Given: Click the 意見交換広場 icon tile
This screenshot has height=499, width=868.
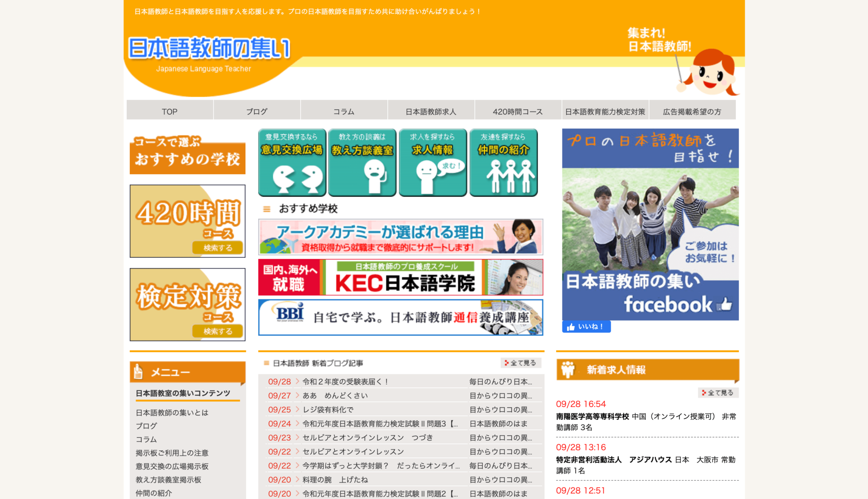Looking at the screenshot, I should tap(292, 162).
